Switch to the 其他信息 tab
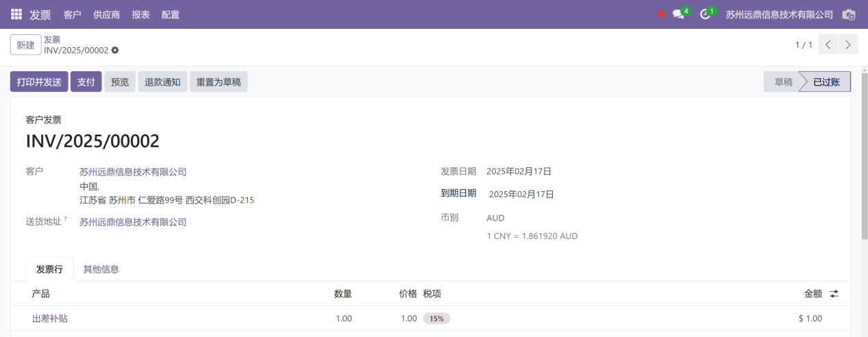 pyautogui.click(x=101, y=269)
